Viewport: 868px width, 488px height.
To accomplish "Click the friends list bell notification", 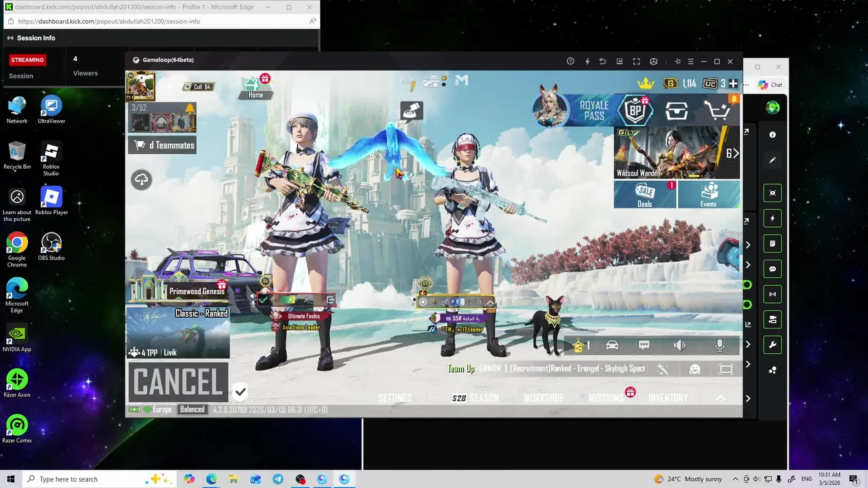I will (x=190, y=108).
